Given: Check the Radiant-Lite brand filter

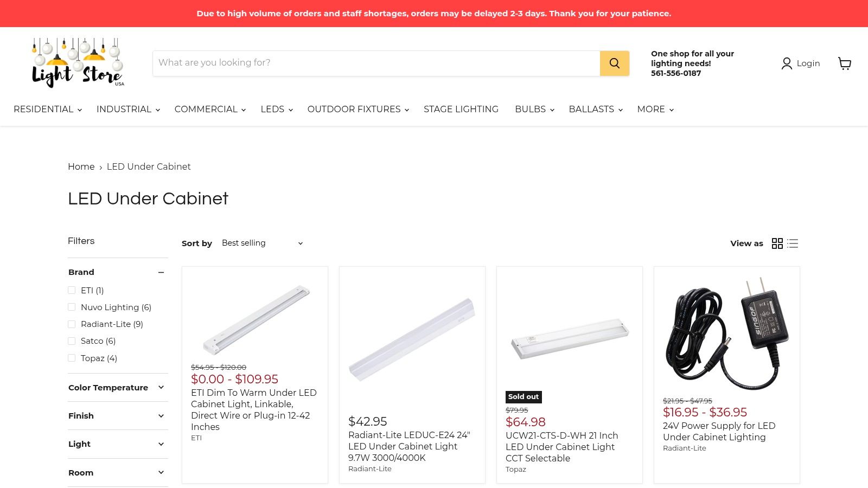Looking at the screenshot, I should (72, 324).
